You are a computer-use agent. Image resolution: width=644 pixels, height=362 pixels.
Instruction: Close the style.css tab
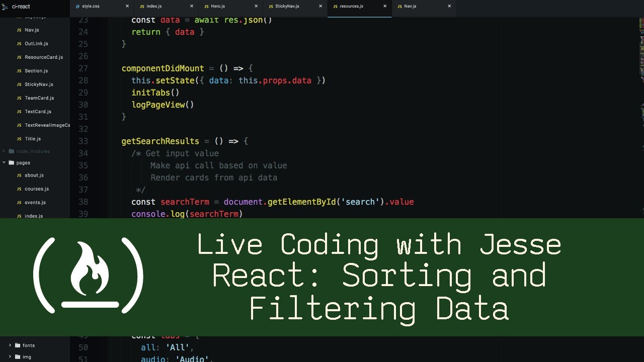127,6
